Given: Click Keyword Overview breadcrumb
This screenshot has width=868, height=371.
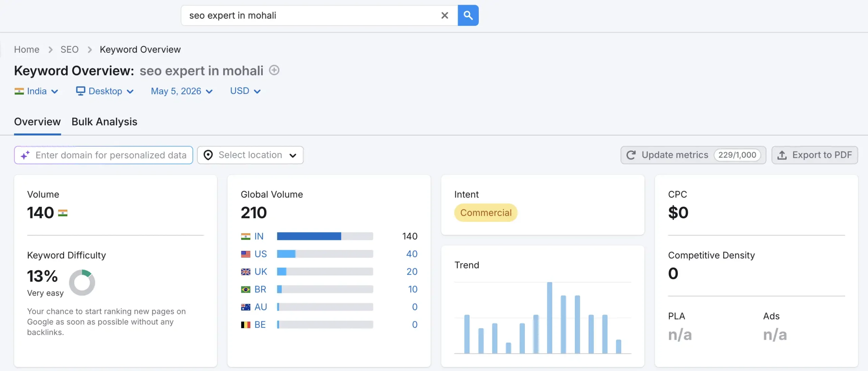Looking at the screenshot, I should pos(140,50).
